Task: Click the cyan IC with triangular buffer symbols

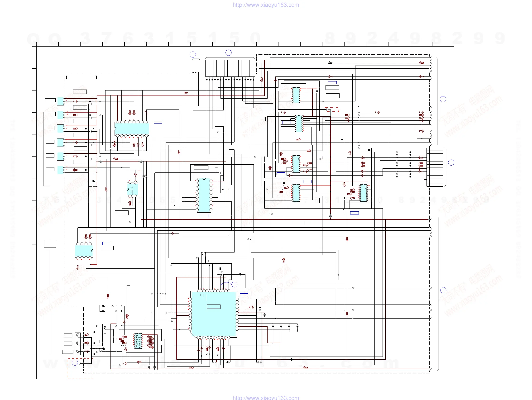Action: [138, 341]
